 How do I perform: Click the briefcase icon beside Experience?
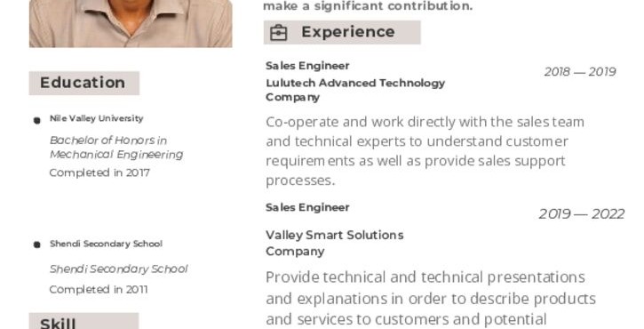pos(278,33)
